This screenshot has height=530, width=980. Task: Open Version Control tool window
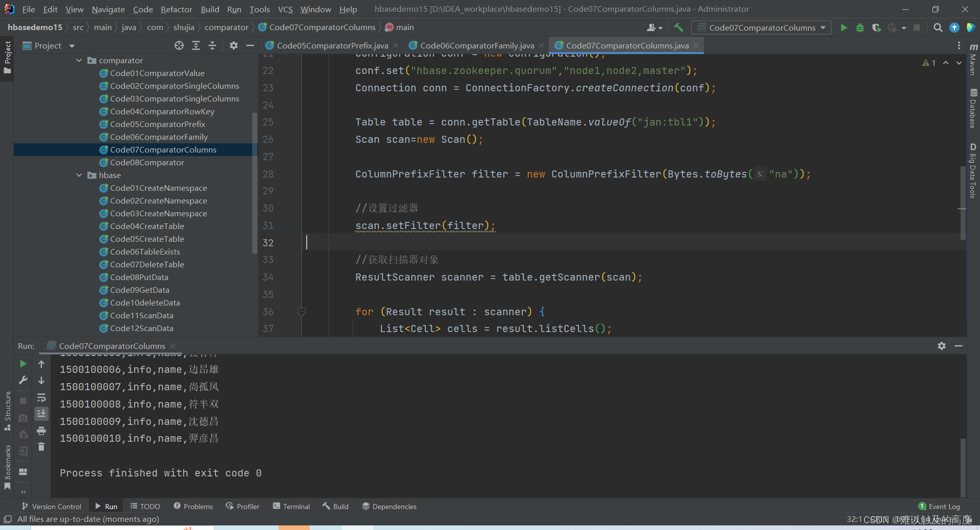(51, 507)
